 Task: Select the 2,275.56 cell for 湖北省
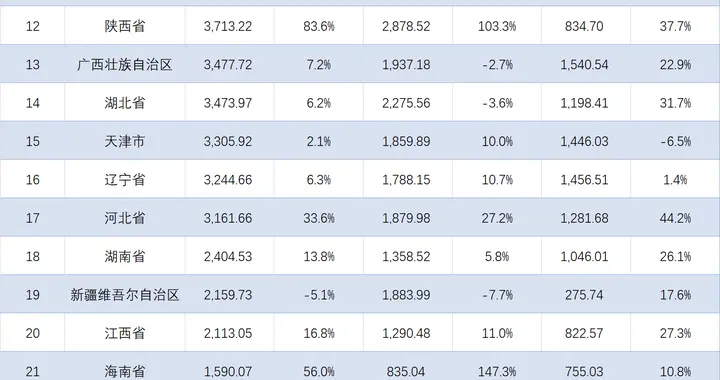coord(406,103)
